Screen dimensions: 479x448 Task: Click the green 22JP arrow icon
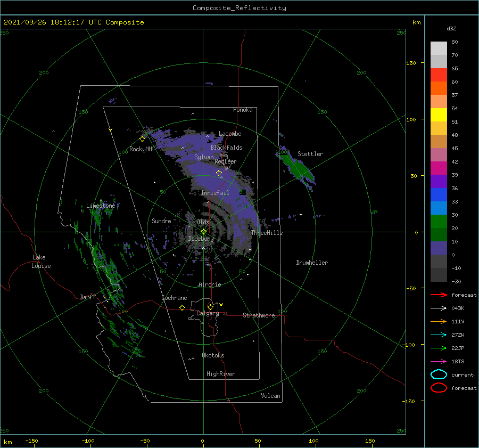tap(439, 348)
